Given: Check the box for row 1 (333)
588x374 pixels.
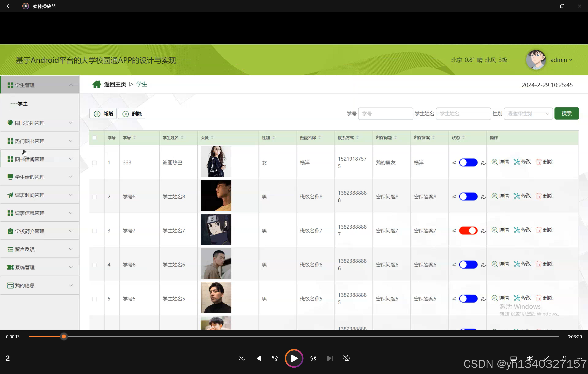Looking at the screenshot, I should 94,163.
